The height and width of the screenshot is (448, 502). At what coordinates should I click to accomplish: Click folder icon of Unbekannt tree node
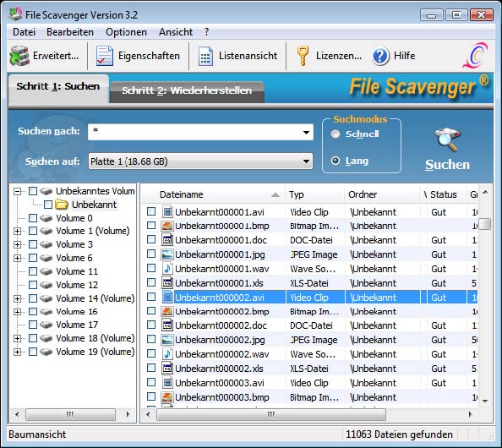pyautogui.click(x=62, y=205)
